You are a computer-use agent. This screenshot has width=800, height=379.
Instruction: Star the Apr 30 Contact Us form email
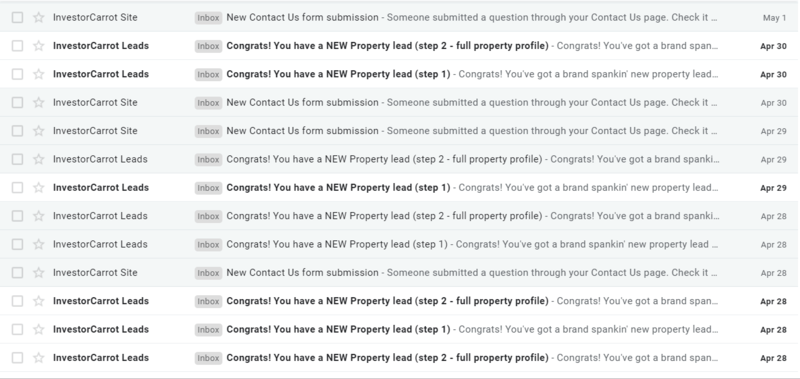tap(38, 103)
